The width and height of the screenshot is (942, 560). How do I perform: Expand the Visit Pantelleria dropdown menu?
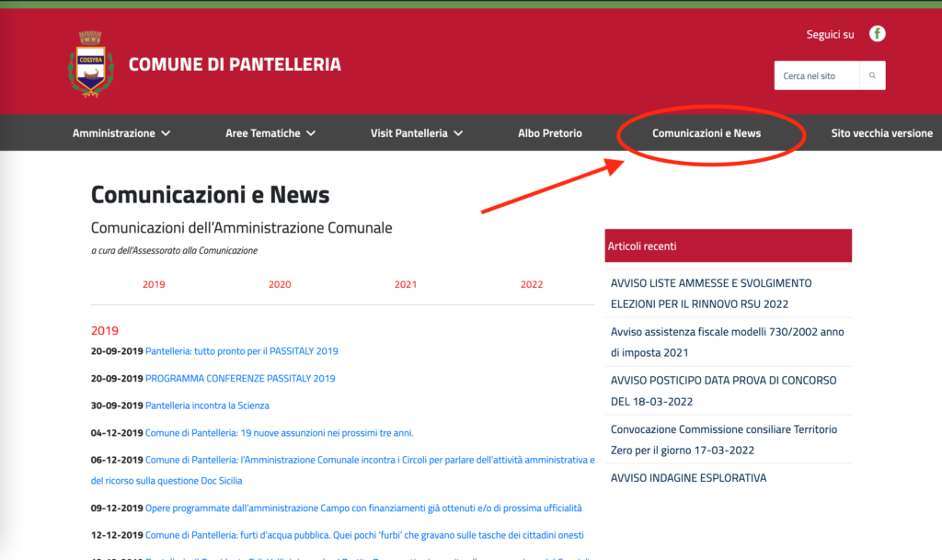click(x=417, y=133)
